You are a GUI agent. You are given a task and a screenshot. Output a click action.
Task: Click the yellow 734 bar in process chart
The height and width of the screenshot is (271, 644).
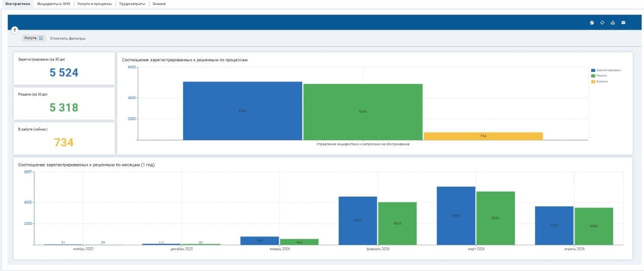click(x=483, y=136)
